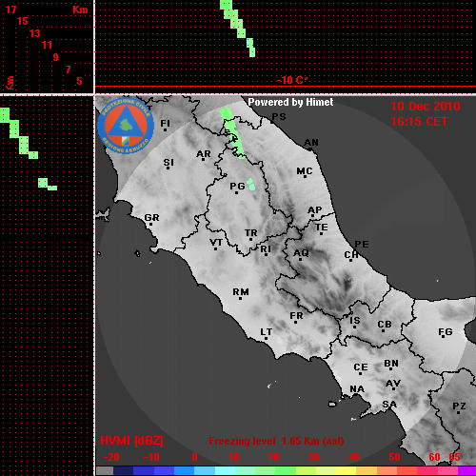
Task: Click the '-20' dBZ scale value
Action: pyautogui.click(x=111, y=457)
